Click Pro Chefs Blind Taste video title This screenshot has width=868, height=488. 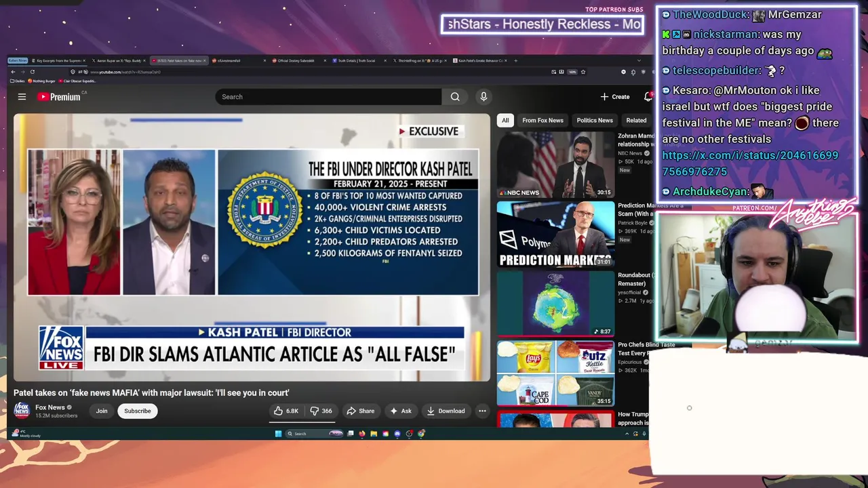pos(646,348)
